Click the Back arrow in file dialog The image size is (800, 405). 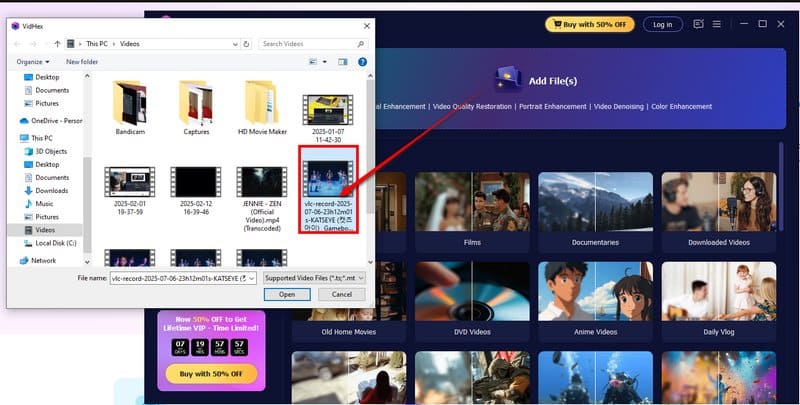coord(17,44)
